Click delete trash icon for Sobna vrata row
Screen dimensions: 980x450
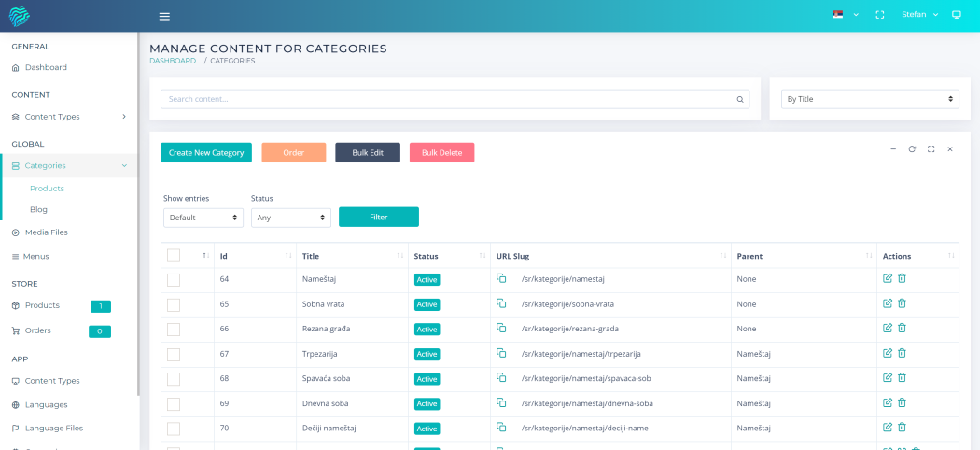(902, 303)
